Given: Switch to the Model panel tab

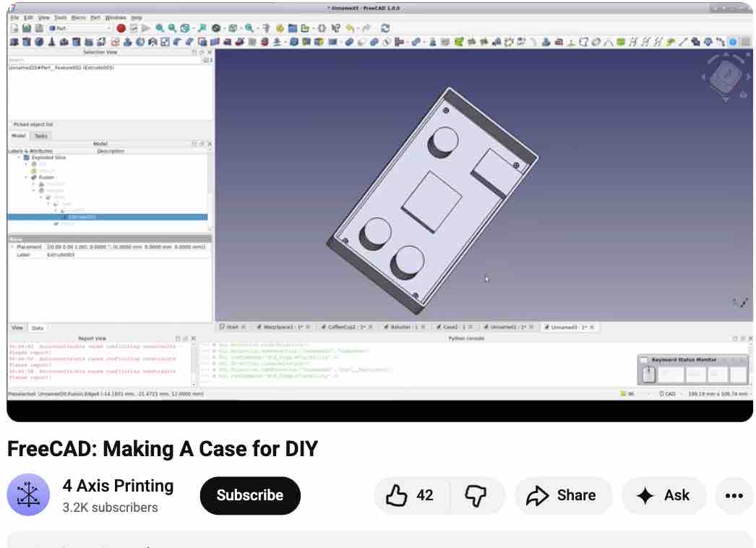Looking at the screenshot, I should 19,136.
